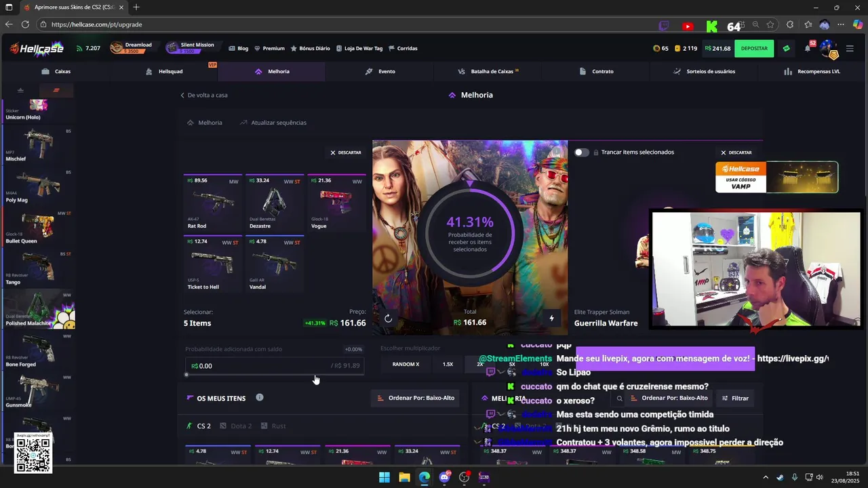Open the user profile avatar
Viewport: 868px width, 488px height.
pos(829,49)
